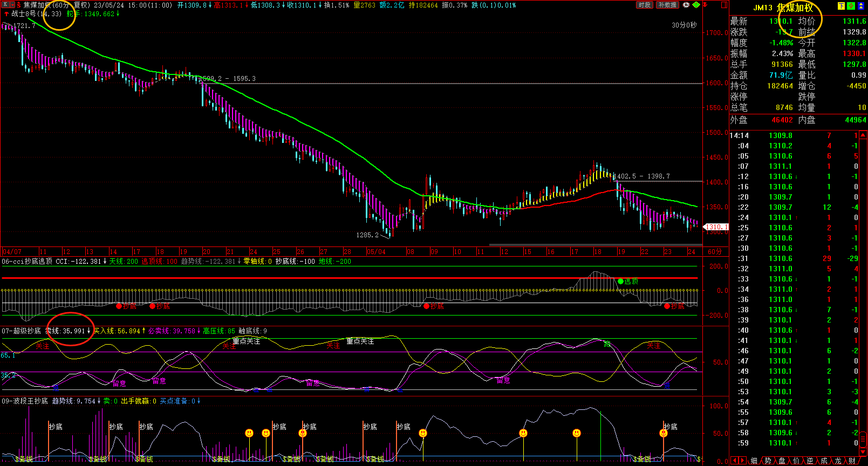This screenshot has width=868, height=466.
Task: Click the green diamond icon in chart header
Action: (696, 5)
